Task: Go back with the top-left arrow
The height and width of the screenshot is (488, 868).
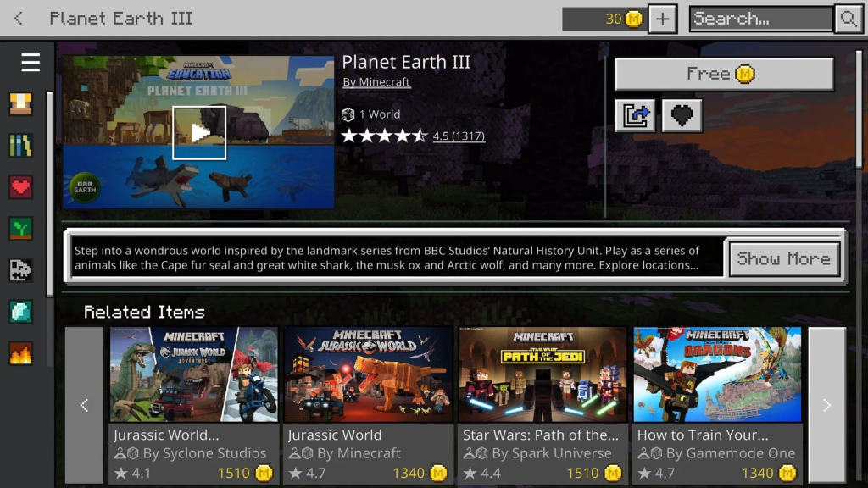Action: (19, 19)
